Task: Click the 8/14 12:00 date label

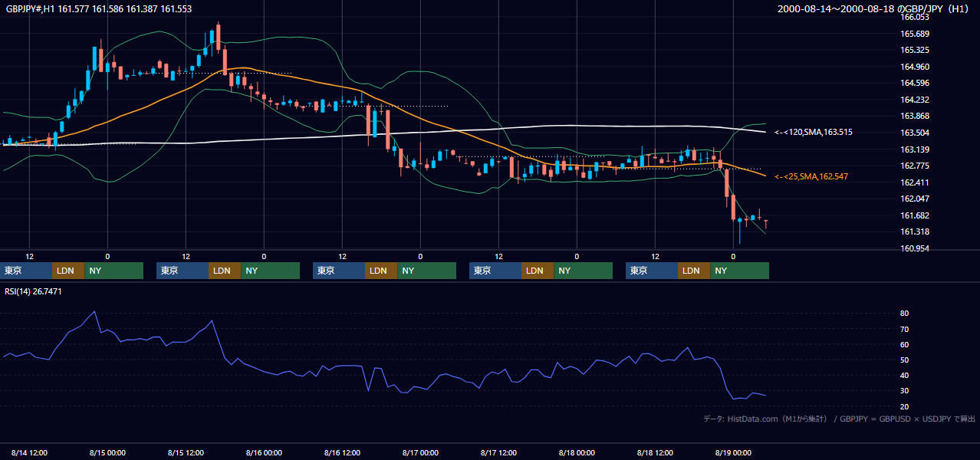Action: coord(29,452)
